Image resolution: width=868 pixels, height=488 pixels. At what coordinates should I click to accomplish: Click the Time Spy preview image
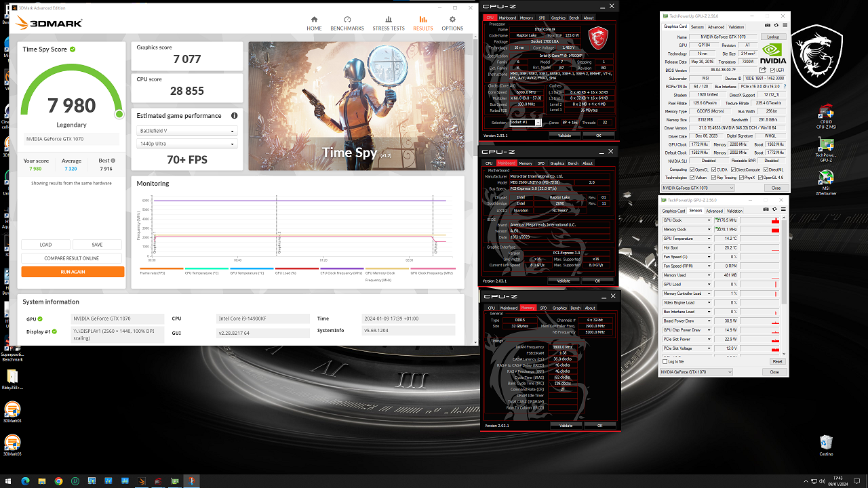[357, 106]
